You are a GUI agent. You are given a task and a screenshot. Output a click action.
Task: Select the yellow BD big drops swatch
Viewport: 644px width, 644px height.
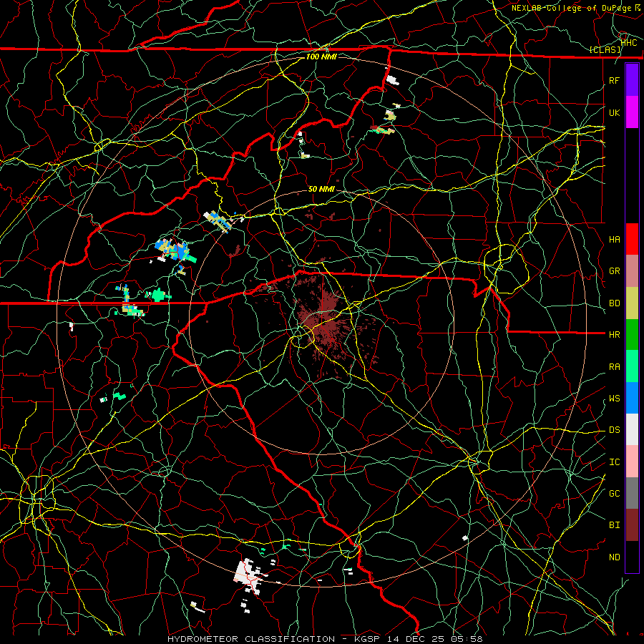(x=632, y=303)
